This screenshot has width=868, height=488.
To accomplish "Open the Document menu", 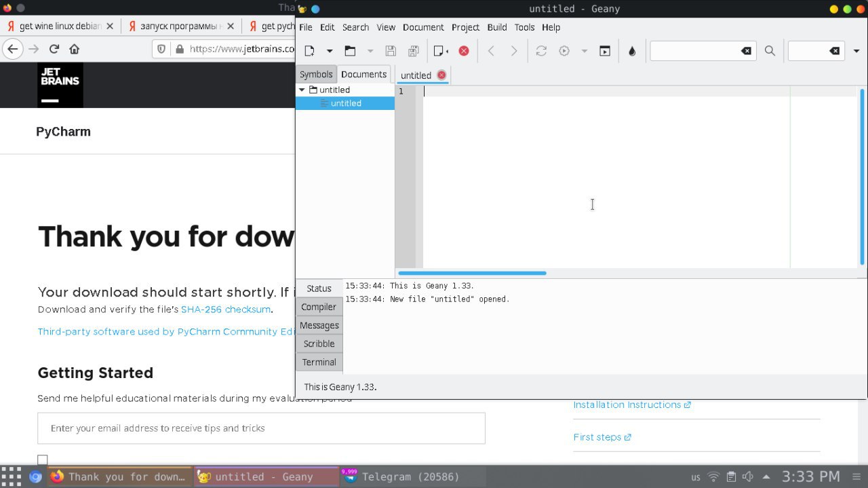I will tap(423, 27).
